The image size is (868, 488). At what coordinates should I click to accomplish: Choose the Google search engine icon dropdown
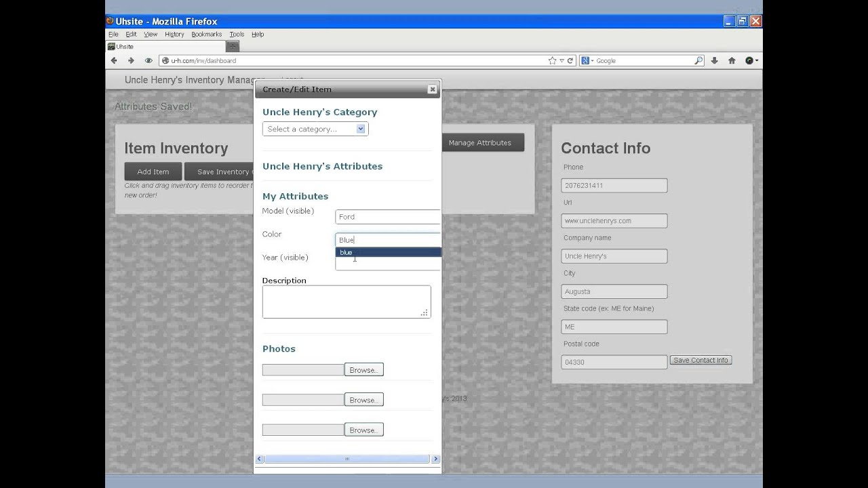point(587,60)
